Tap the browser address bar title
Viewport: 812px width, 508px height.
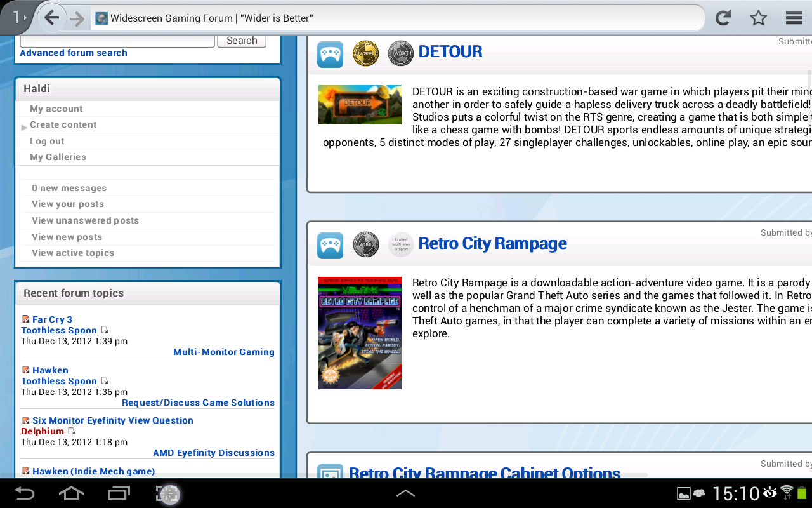click(212, 18)
